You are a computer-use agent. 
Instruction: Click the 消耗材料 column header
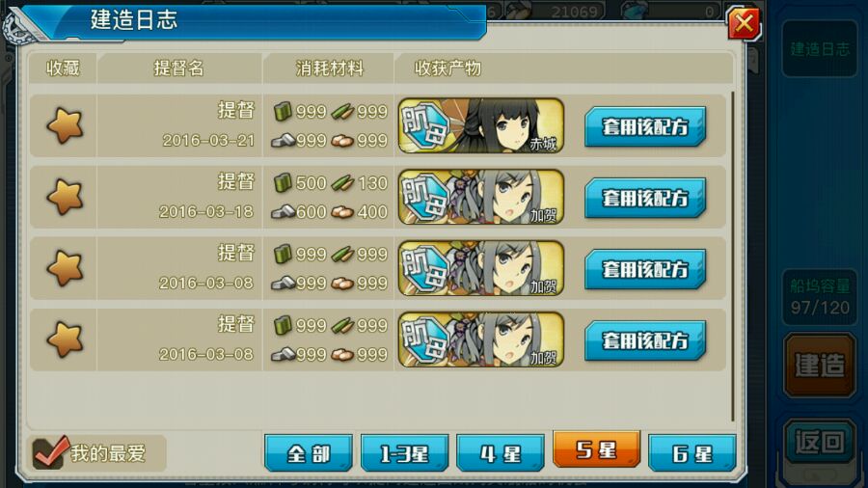(330, 68)
